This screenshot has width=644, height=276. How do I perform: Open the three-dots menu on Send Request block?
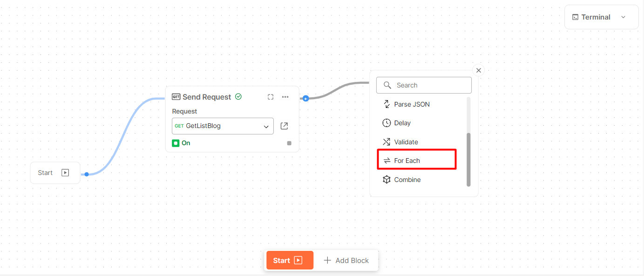pyautogui.click(x=285, y=97)
